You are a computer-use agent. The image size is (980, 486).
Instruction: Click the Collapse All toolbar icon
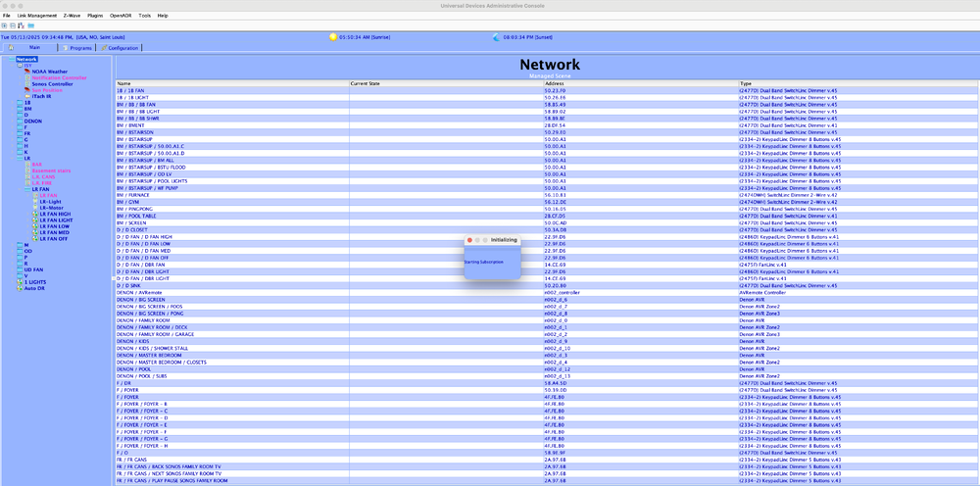pyautogui.click(x=13, y=25)
